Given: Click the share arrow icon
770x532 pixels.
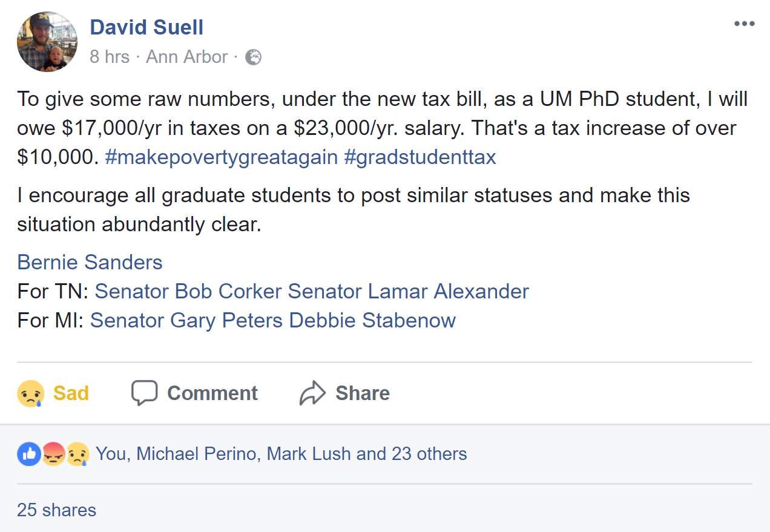Looking at the screenshot, I should click(312, 393).
